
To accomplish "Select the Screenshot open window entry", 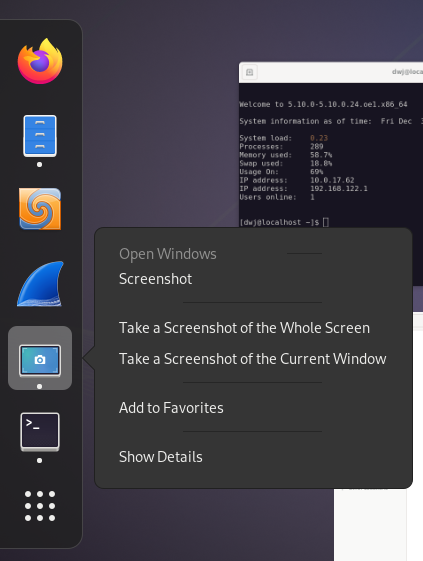I will point(155,279).
